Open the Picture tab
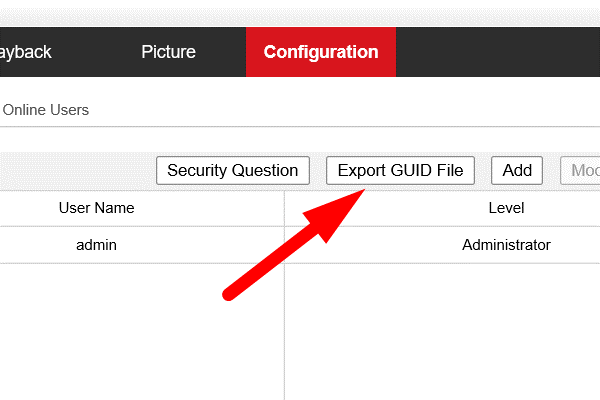The image size is (600, 400). (x=168, y=52)
